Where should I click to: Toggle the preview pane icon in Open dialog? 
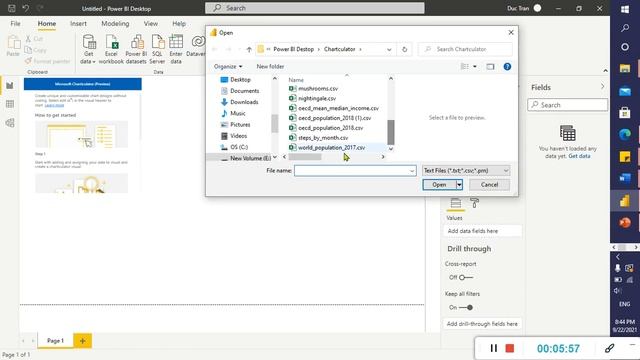pos(490,67)
